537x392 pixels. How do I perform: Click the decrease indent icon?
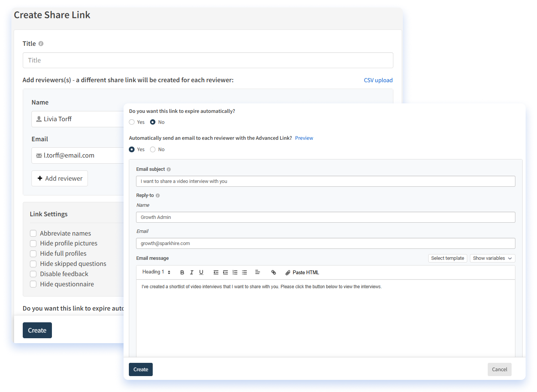(216, 272)
